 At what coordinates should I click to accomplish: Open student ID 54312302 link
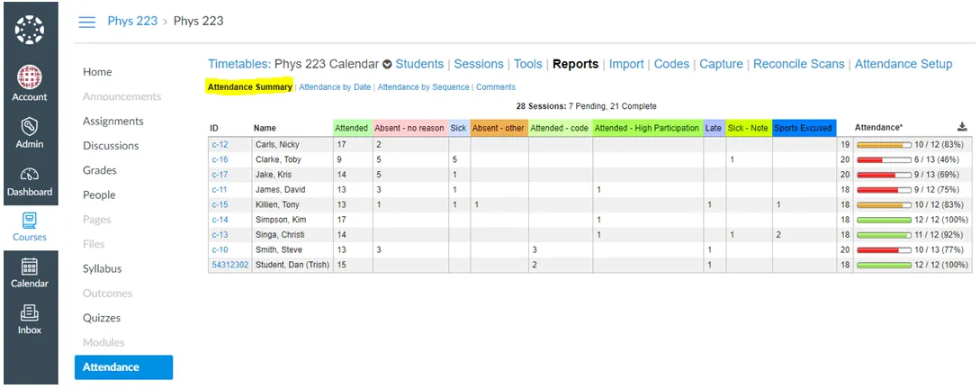[x=230, y=265]
